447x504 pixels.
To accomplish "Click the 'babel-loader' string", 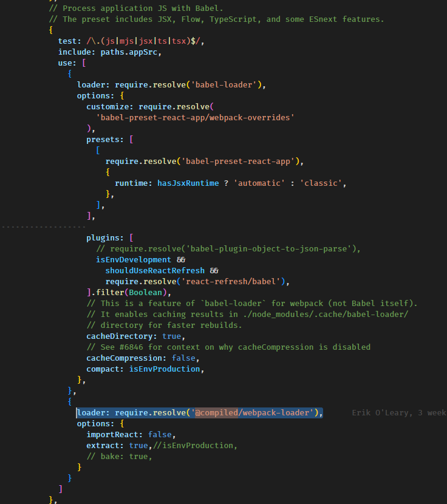I will point(224,85).
